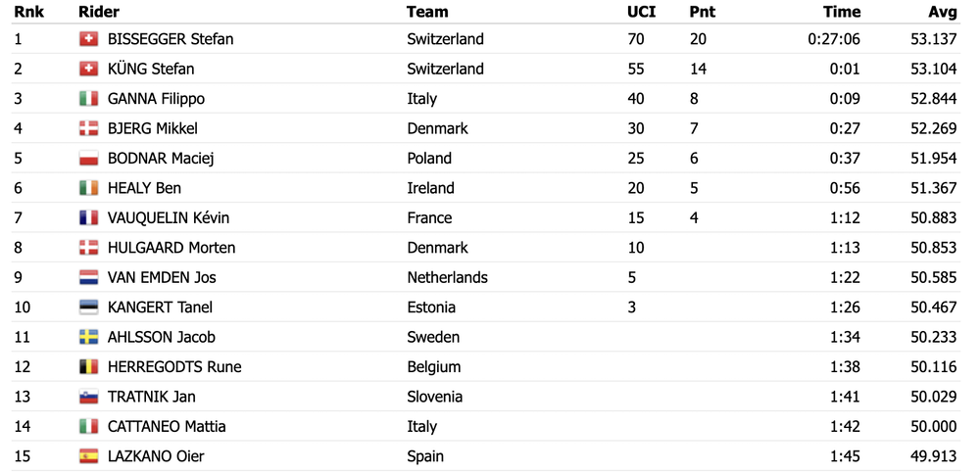Open HULGAARD Morten rider link
The width and height of the screenshot is (980, 473).
tap(171, 248)
